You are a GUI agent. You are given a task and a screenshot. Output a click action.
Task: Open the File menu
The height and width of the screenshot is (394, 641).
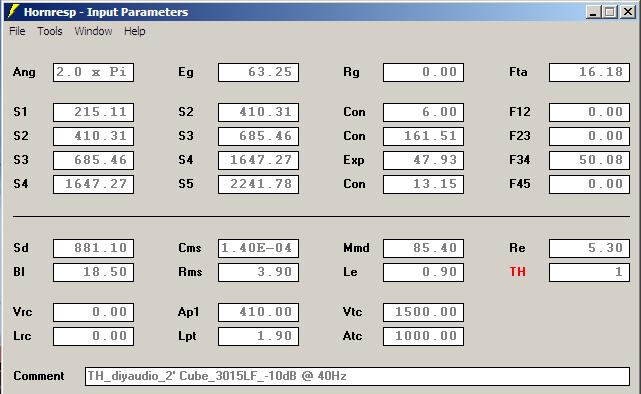pos(17,31)
